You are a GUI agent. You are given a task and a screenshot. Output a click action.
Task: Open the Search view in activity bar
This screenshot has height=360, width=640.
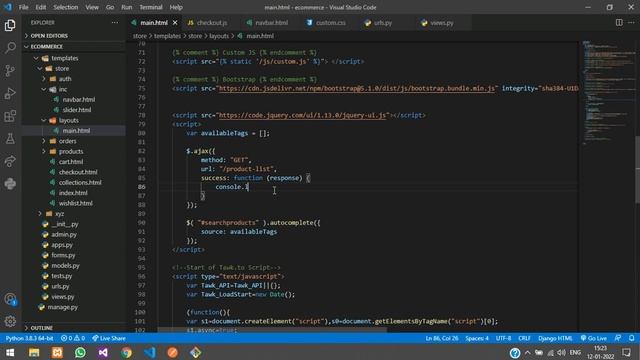(x=10, y=48)
